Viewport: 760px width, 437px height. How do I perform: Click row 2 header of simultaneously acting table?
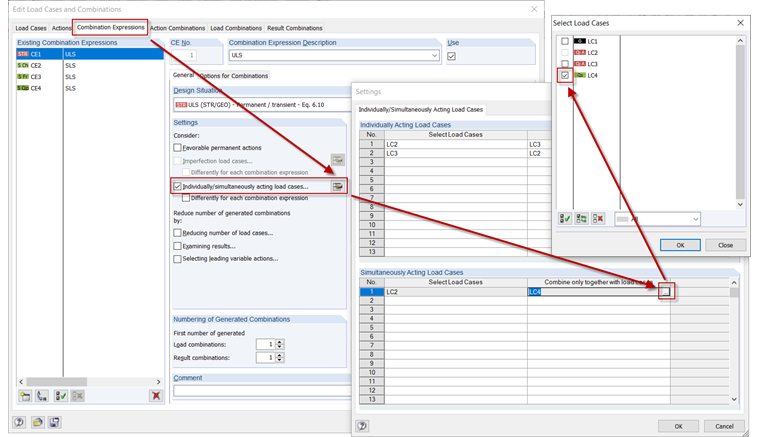pos(372,301)
